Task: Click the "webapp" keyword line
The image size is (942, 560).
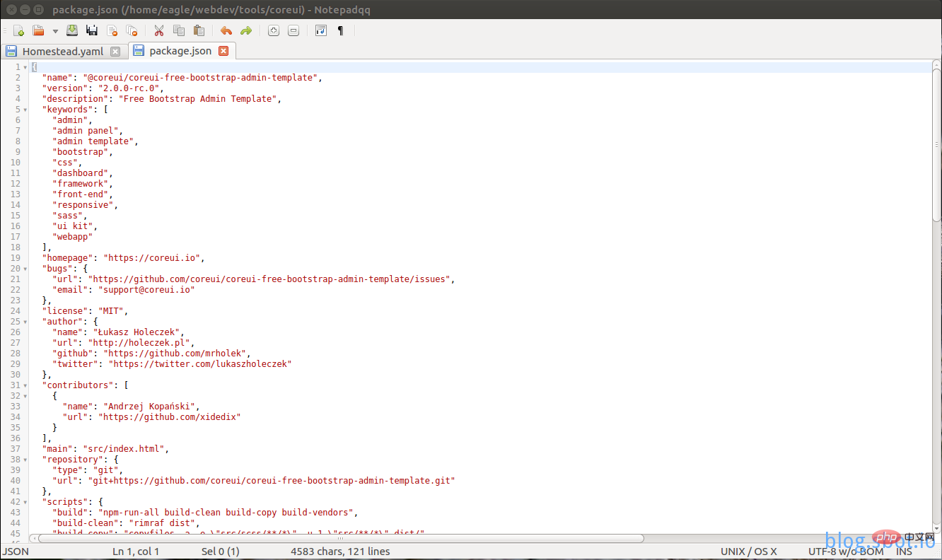Action: 72,237
